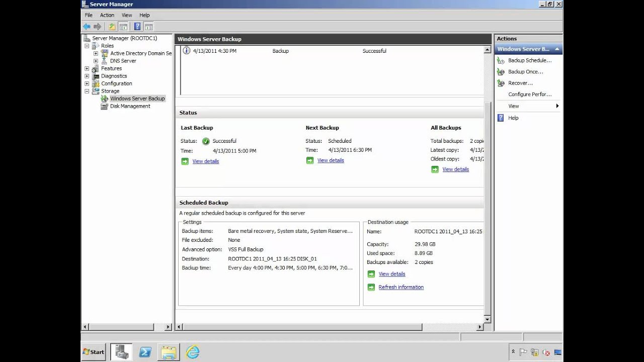
Task: Click View details under Last Backup
Action: [206, 161]
